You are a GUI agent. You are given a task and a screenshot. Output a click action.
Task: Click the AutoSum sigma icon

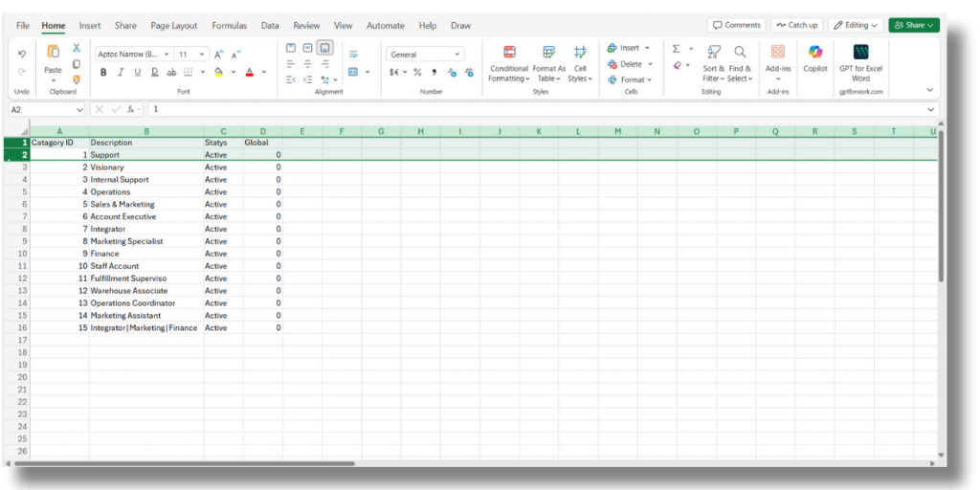[677, 48]
